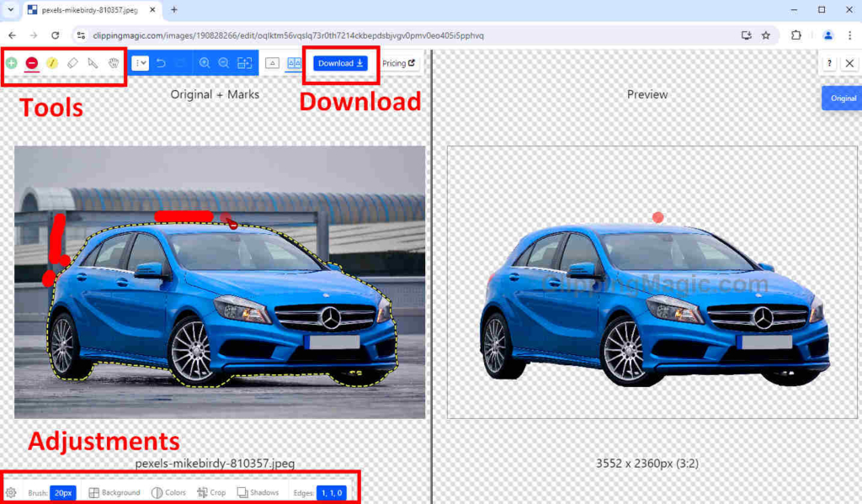Open the more options dropdown menu

coord(141,63)
